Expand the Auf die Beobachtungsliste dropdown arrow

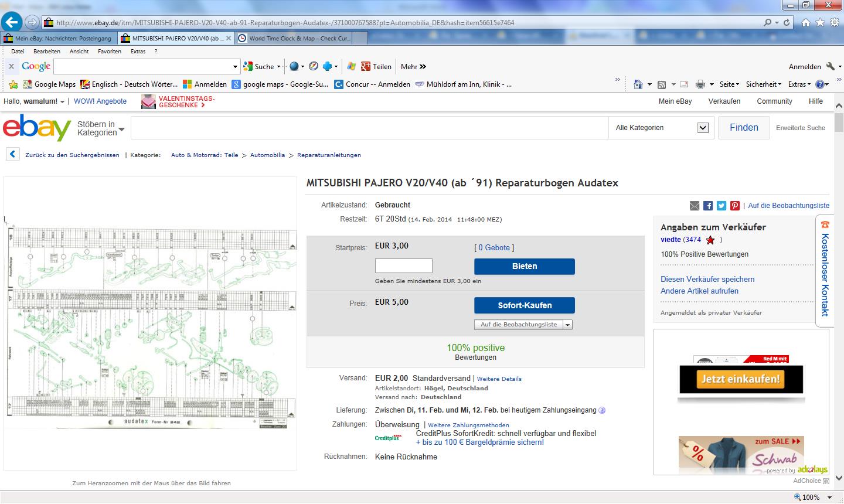(x=567, y=325)
